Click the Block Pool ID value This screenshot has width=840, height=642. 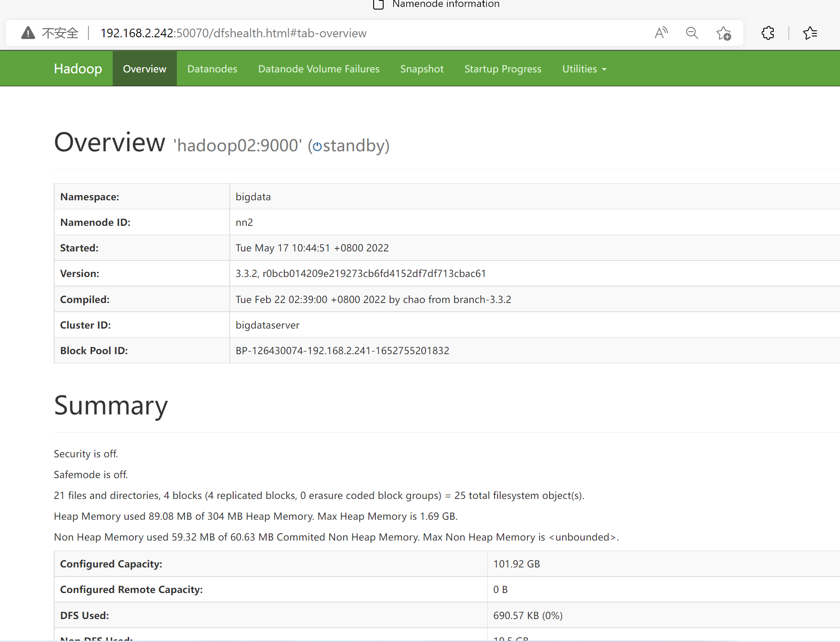pyautogui.click(x=342, y=351)
